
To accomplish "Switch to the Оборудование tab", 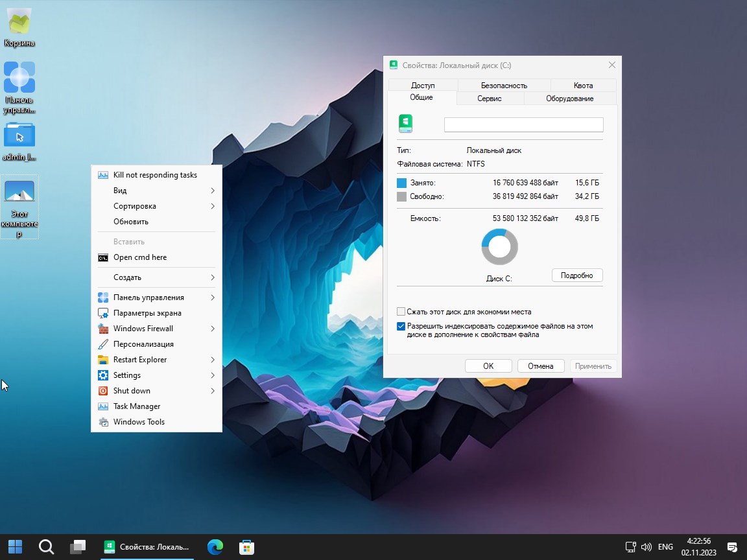I will (570, 98).
